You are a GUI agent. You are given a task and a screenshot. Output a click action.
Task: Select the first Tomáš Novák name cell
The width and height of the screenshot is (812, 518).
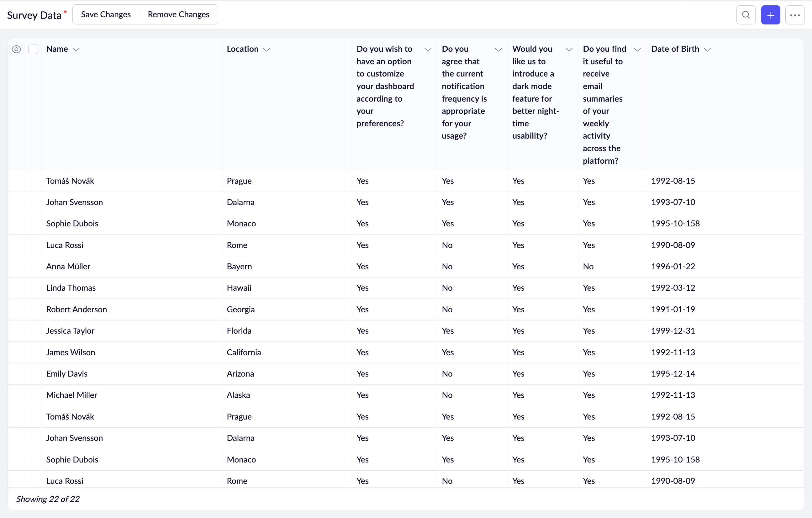click(70, 181)
